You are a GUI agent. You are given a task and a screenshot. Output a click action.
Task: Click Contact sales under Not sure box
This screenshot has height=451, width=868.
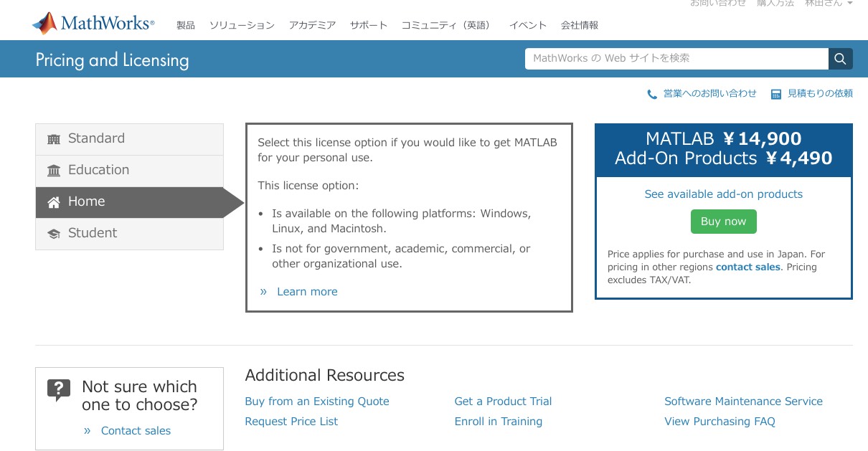[x=136, y=431]
